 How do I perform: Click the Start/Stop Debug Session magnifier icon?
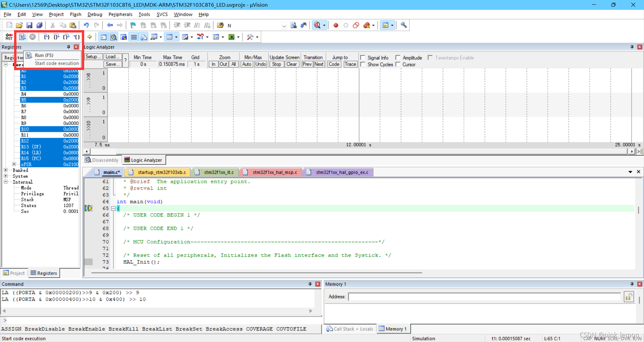pos(317,25)
